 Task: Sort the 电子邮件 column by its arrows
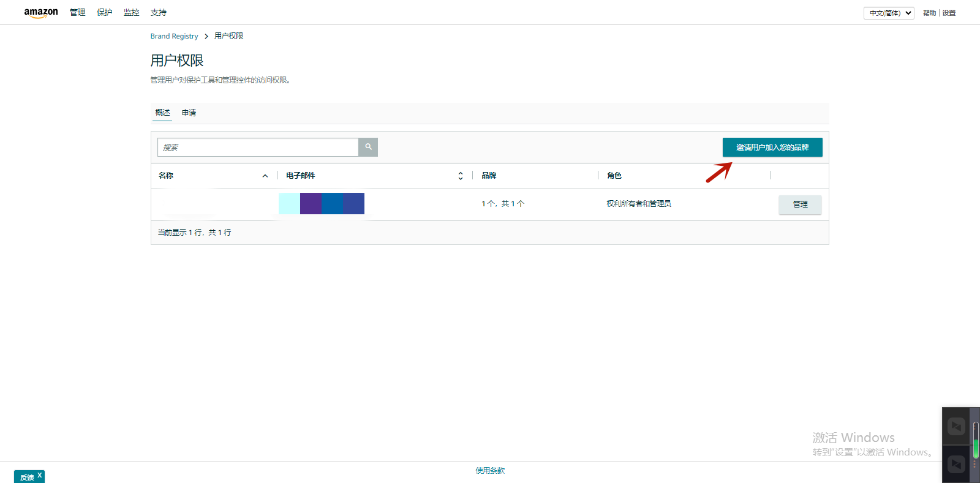click(x=461, y=176)
